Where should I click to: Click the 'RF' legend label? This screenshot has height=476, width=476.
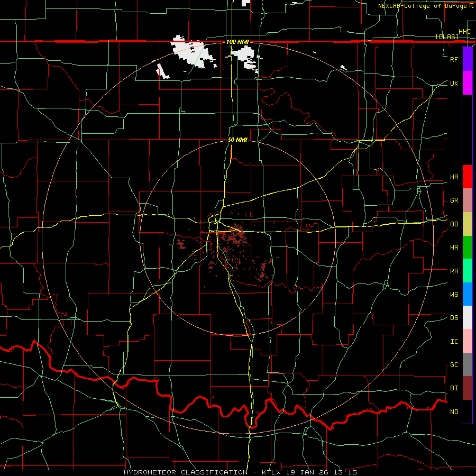click(x=454, y=59)
